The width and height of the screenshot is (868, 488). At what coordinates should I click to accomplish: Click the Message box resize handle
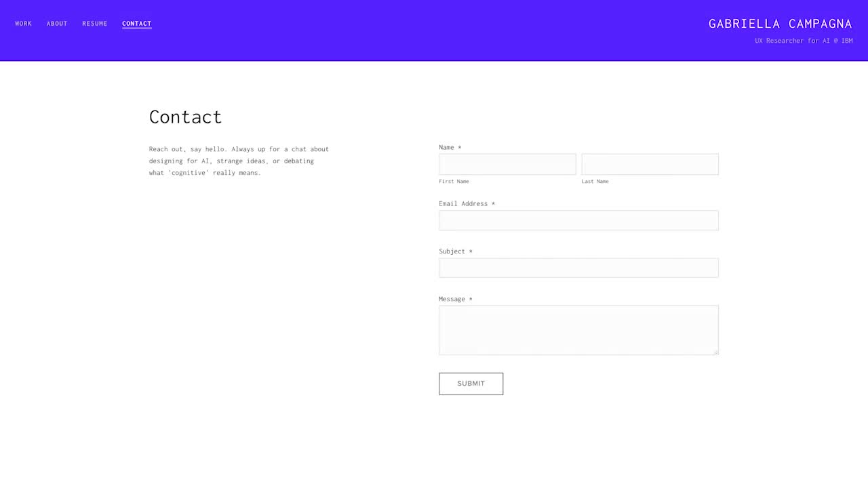pos(715,352)
